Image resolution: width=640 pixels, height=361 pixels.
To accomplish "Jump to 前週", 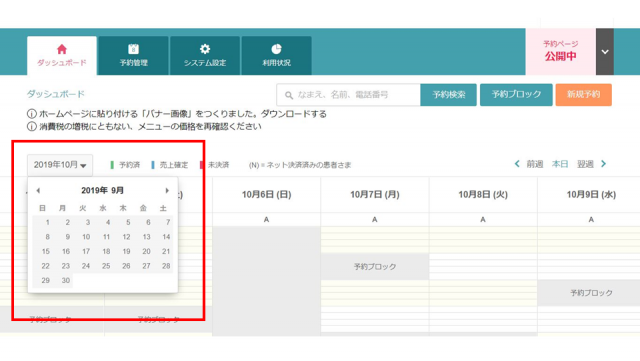I will click(534, 164).
